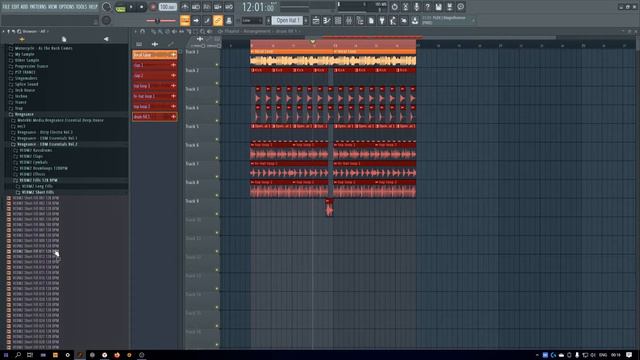Screen dimensions: 640x360
Task: Open the Piano roll icon
Action: click(327, 20)
